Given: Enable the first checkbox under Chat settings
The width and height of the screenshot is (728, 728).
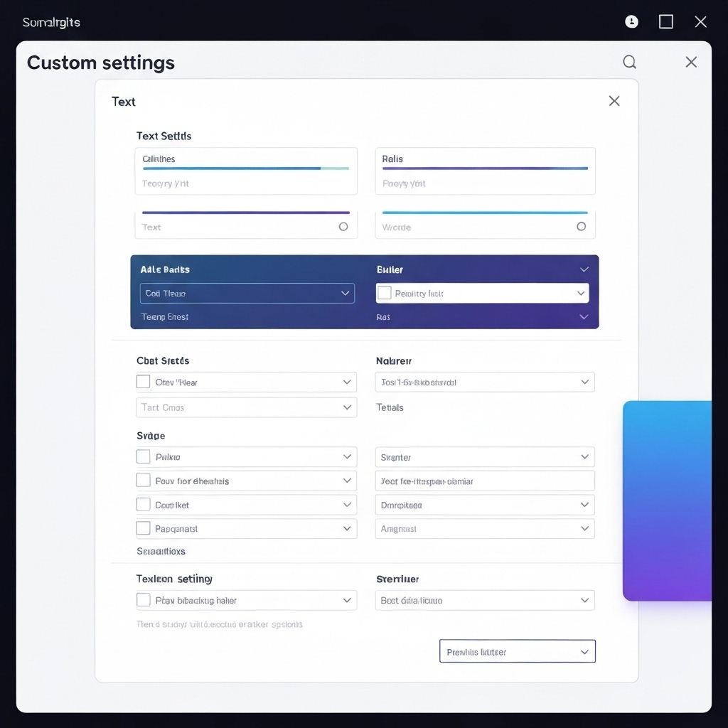Looking at the screenshot, I should click(x=141, y=382).
